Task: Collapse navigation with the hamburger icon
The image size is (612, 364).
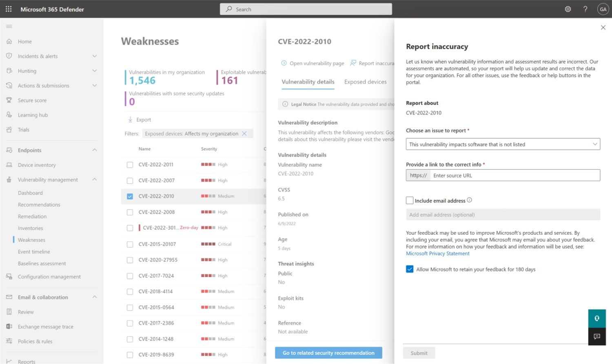Action: pos(9,26)
